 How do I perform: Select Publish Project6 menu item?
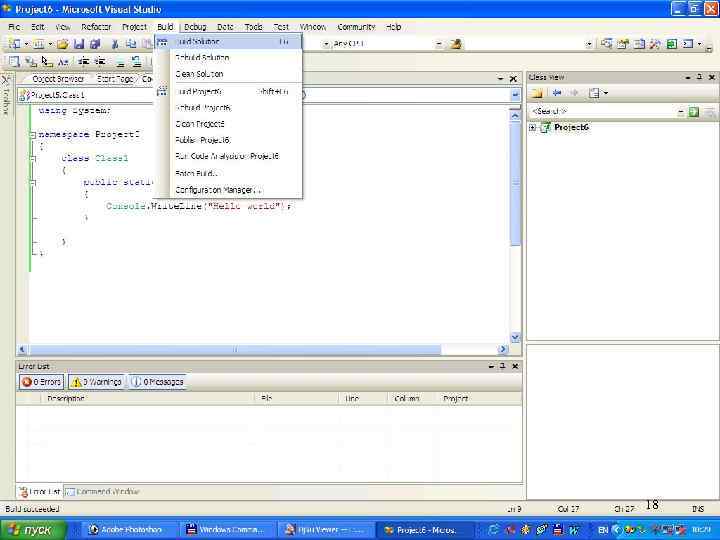[x=228, y=140]
